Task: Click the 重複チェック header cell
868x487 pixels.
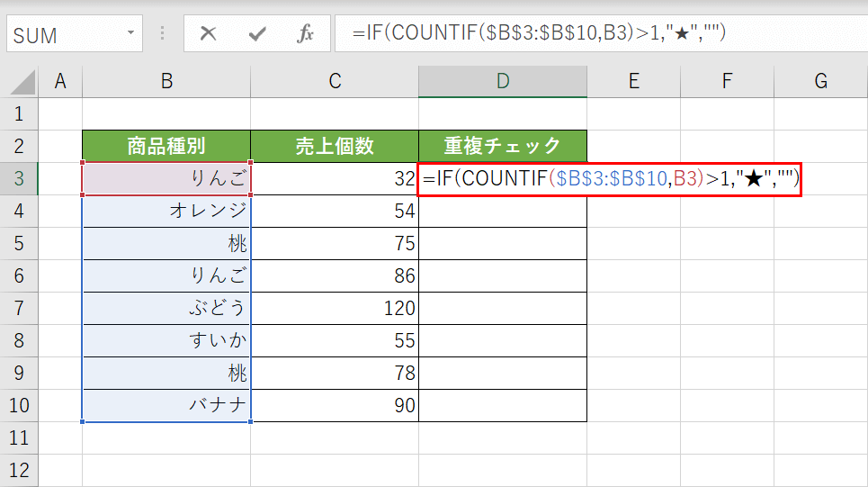Action: [502, 146]
